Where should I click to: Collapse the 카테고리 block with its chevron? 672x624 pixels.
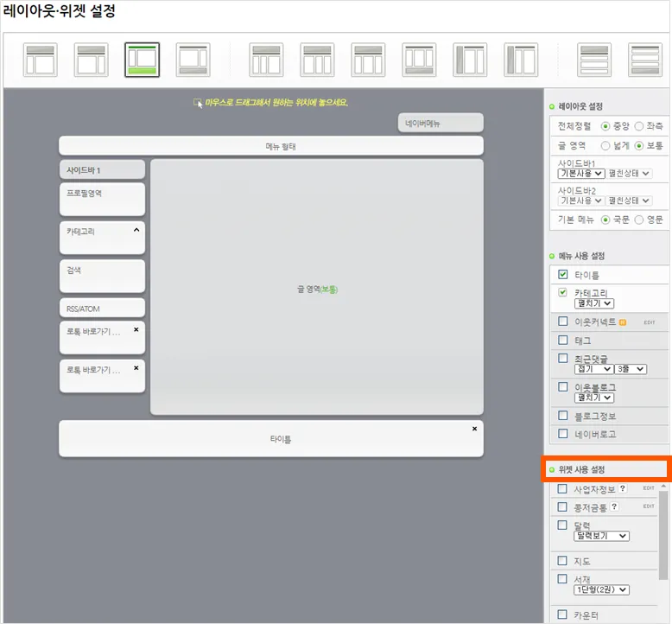[x=136, y=230]
